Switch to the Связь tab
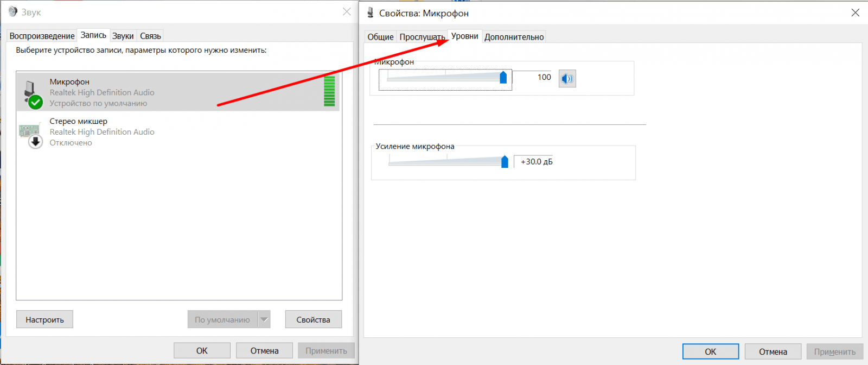868x365 pixels. [150, 36]
